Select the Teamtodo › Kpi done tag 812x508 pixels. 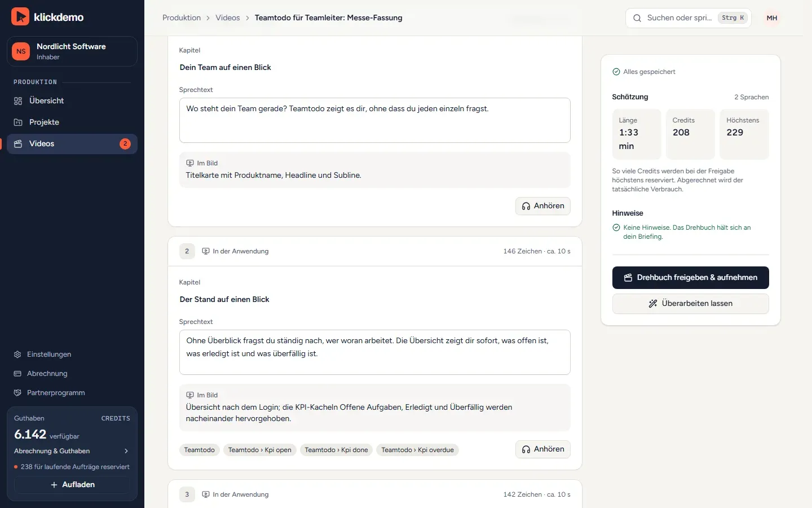336,450
